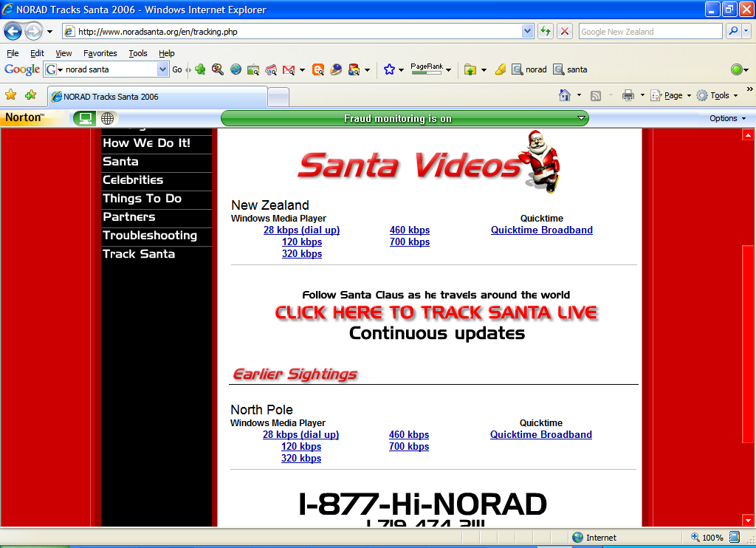The height and width of the screenshot is (548, 756).
Task: Click the blue star bookmarks icon
Action: (x=389, y=69)
